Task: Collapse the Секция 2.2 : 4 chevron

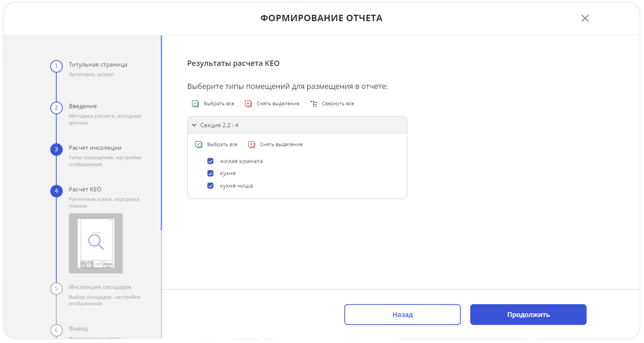Action: pyautogui.click(x=194, y=125)
